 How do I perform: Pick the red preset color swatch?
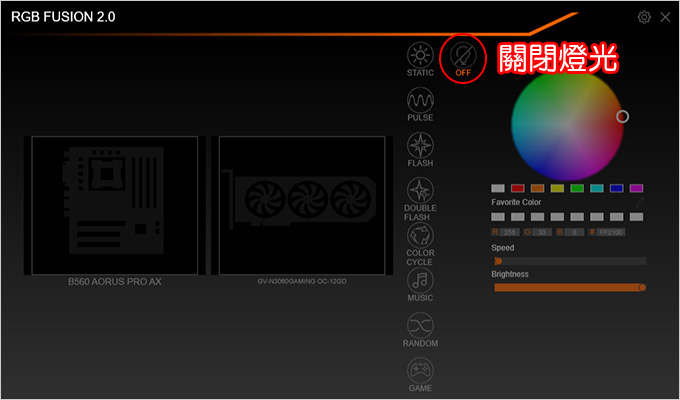click(518, 188)
